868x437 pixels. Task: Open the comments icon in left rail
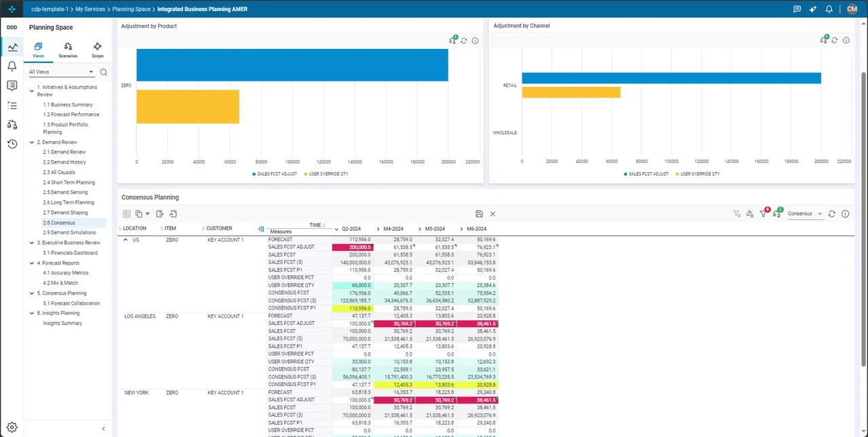point(12,85)
